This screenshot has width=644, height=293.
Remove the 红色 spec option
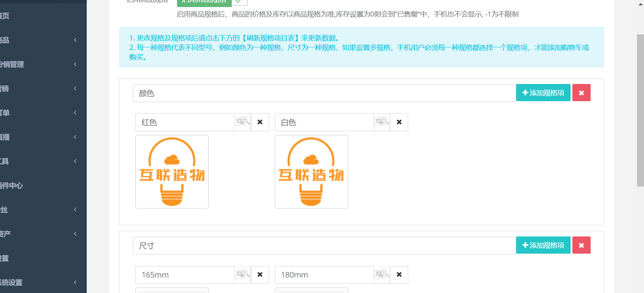[x=260, y=122]
